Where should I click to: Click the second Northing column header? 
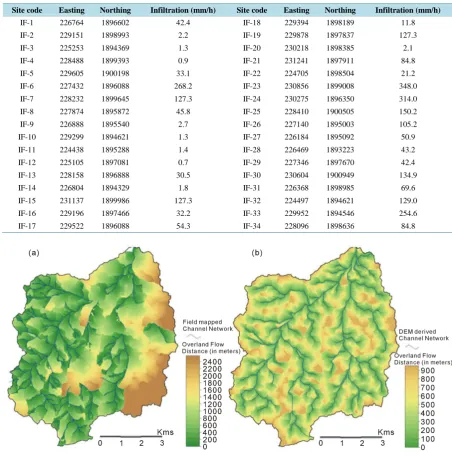coord(340,10)
